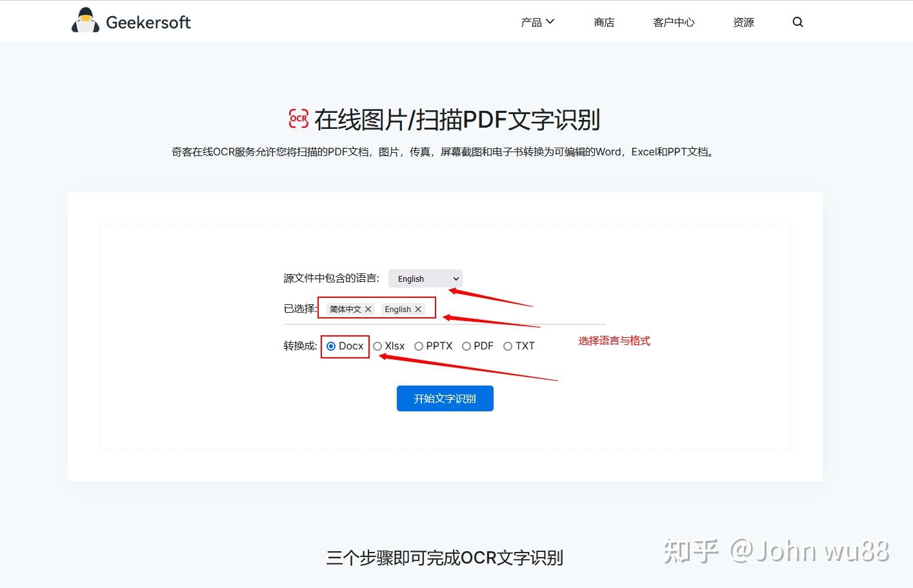913x588 pixels.
Task: Open the 客户中心 nav item
Action: [674, 23]
